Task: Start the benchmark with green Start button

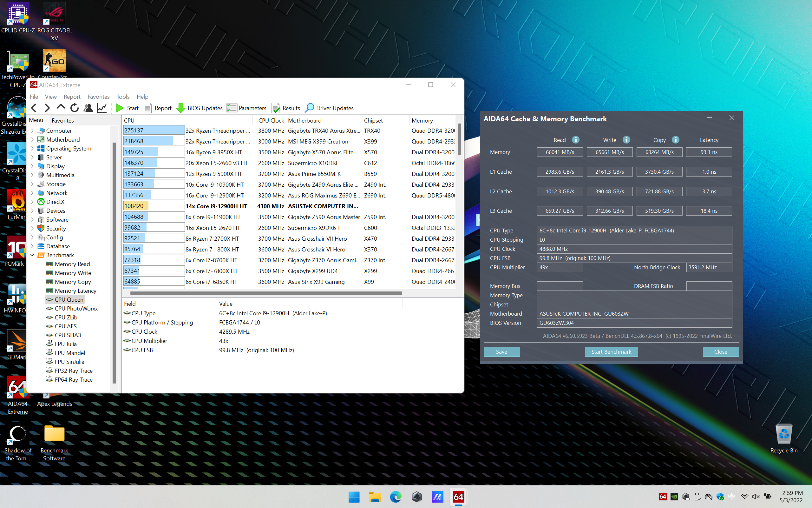Action: [128, 108]
